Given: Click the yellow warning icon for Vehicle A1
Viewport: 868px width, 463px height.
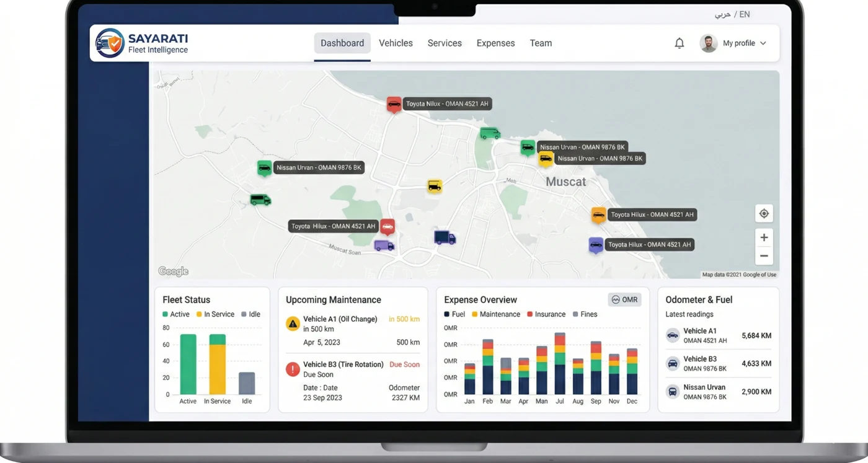Looking at the screenshot, I should [293, 324].
